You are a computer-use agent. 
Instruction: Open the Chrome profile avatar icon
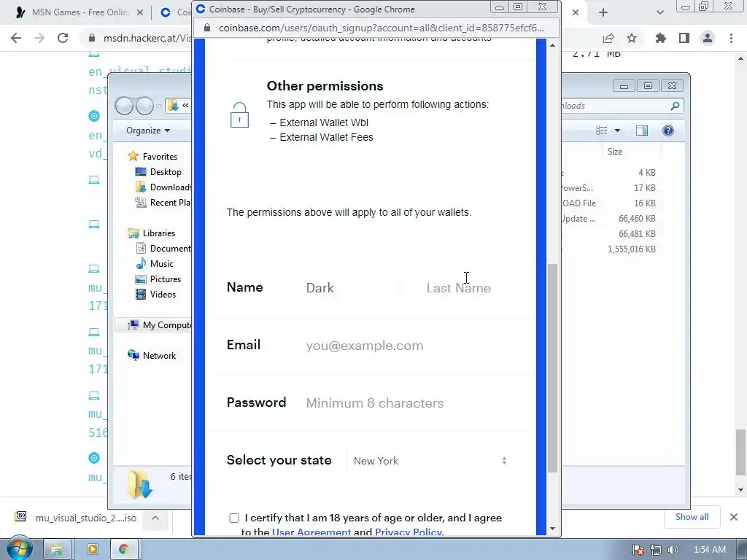click(x=708, y=38)
